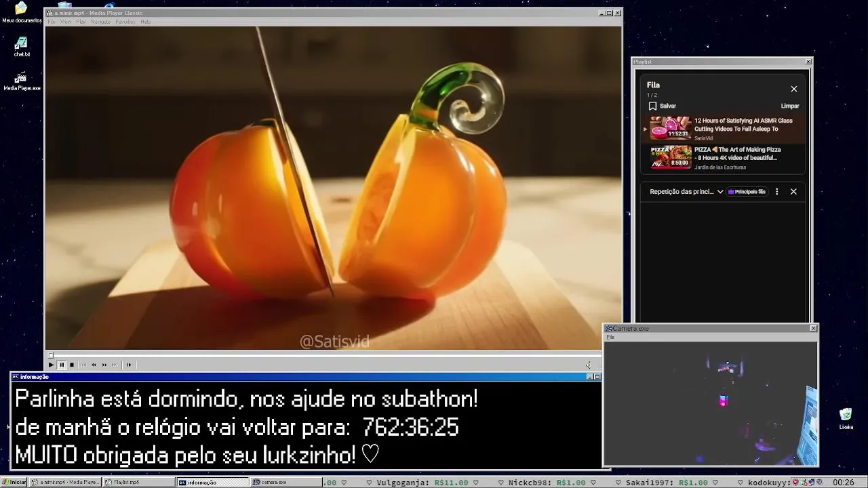
Task: Click the volume speaker icon in player
Action: pyautogui.click(x=589, y=365)
